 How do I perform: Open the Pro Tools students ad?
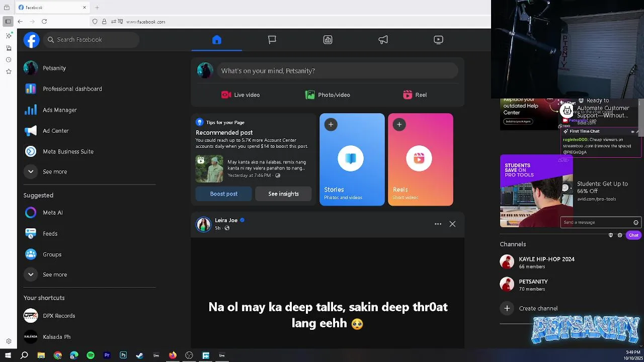(536, 191)
